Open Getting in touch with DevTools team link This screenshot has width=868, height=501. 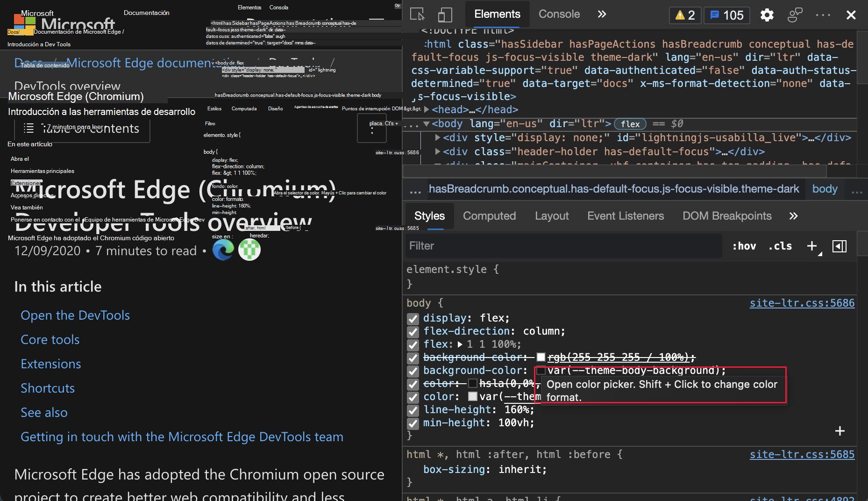[182, 437]
